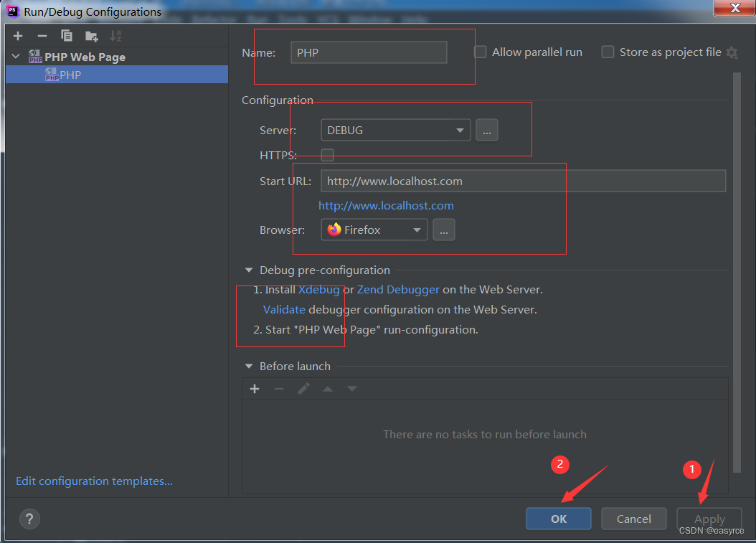Click the Start URL input field

pyautogui.click(x=523, y=181)
